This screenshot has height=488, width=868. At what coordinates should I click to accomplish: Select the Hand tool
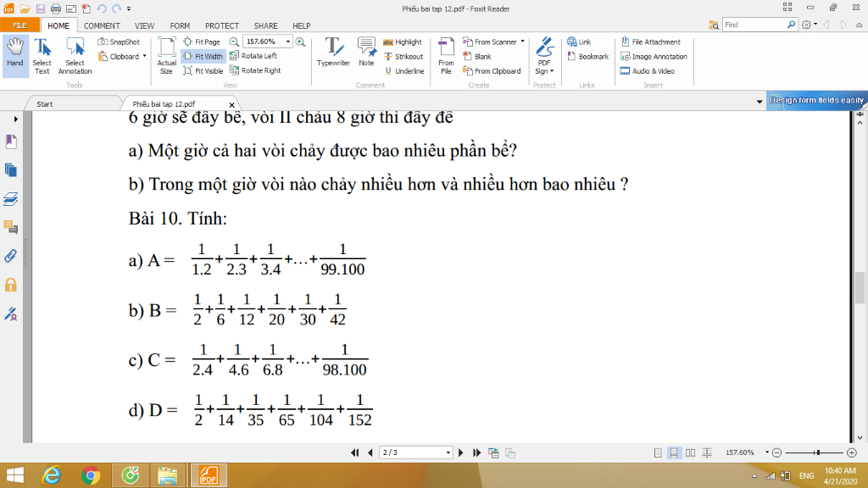pyautogui.click(x=15, y=57)
